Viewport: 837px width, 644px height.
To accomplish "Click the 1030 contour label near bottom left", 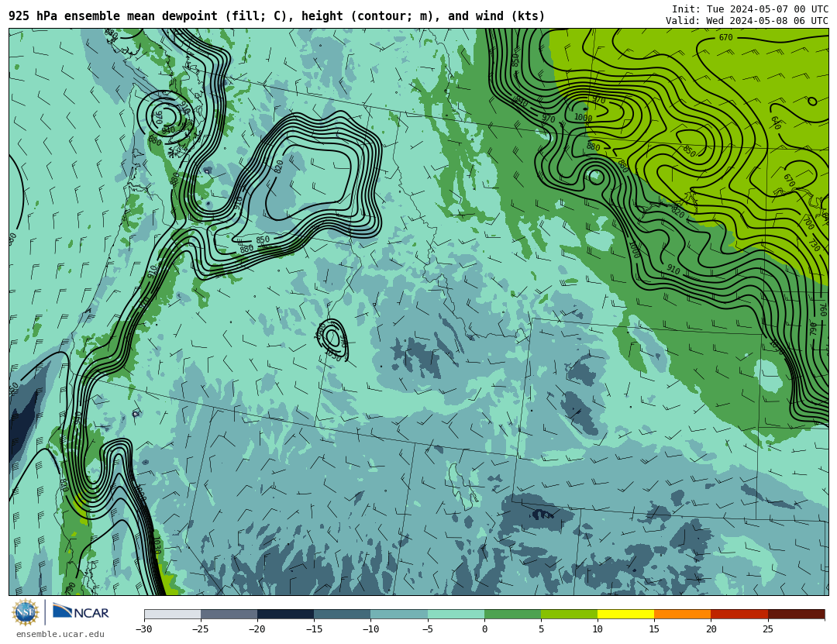I will point(157,546).
